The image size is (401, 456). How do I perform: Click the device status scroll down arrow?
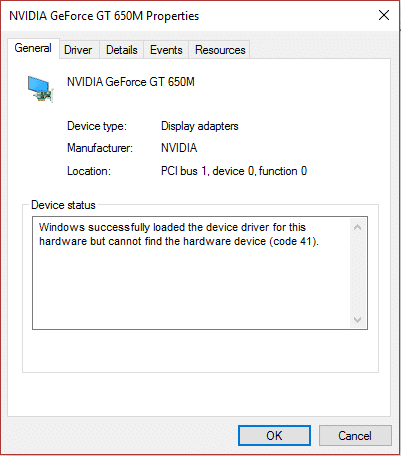point(358,320)
